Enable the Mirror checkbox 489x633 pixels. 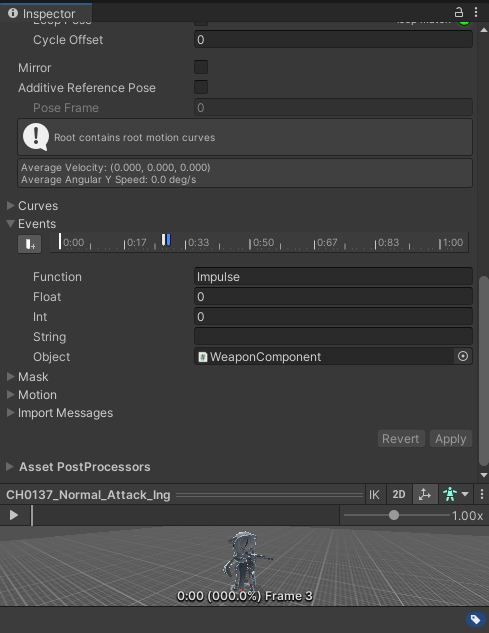point(201,67)
